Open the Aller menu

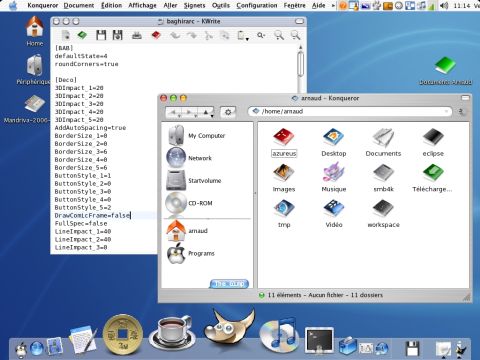[x=170, y=5]
